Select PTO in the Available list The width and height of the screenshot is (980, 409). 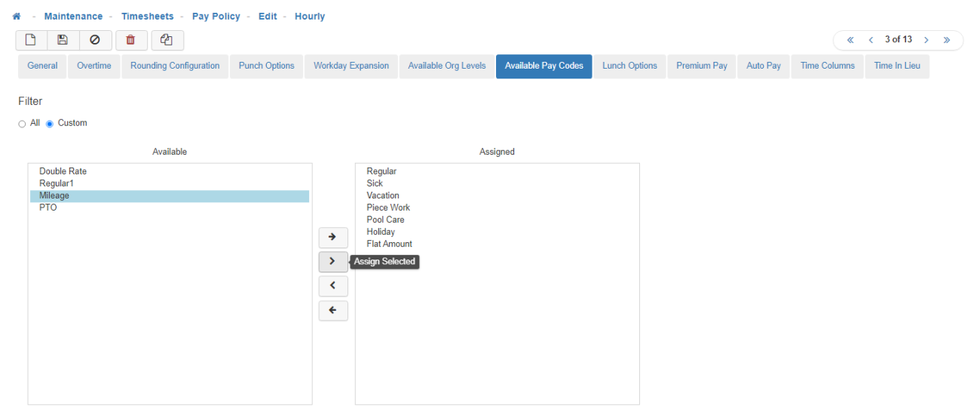click(48, 208)
